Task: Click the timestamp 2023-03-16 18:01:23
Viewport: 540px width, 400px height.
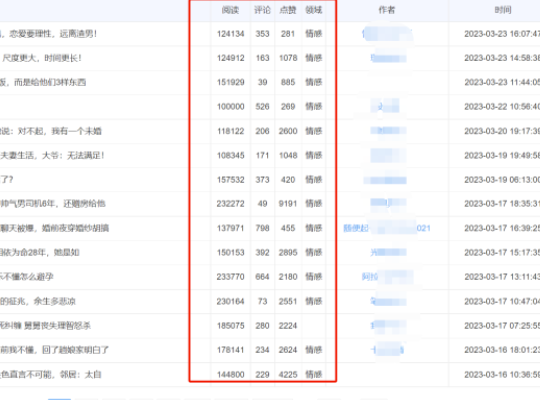Action: tap(502, 350)
